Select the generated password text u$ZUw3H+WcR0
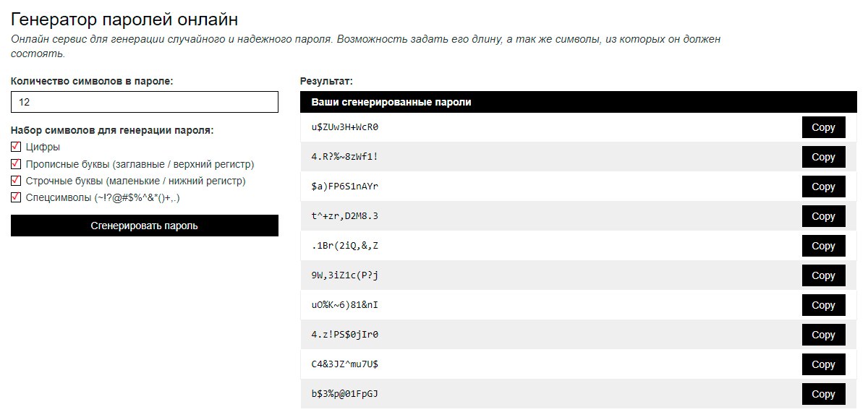Image resolution: width=868 pixels, height=420 pixels. [x=345, y=127]
